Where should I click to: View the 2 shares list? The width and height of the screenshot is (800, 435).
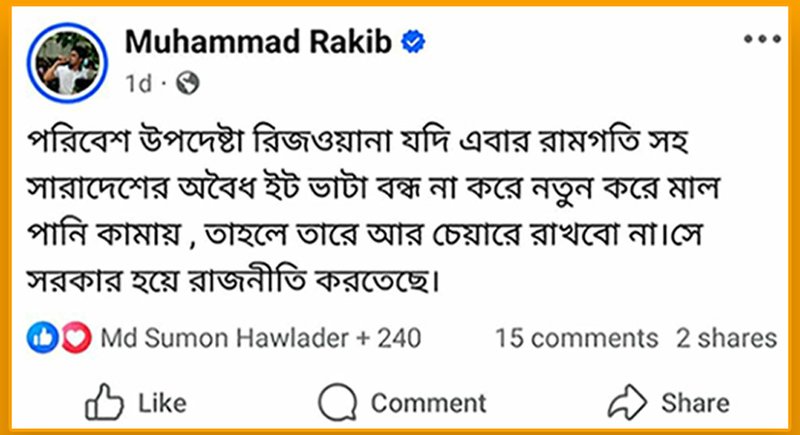[726, 338]
